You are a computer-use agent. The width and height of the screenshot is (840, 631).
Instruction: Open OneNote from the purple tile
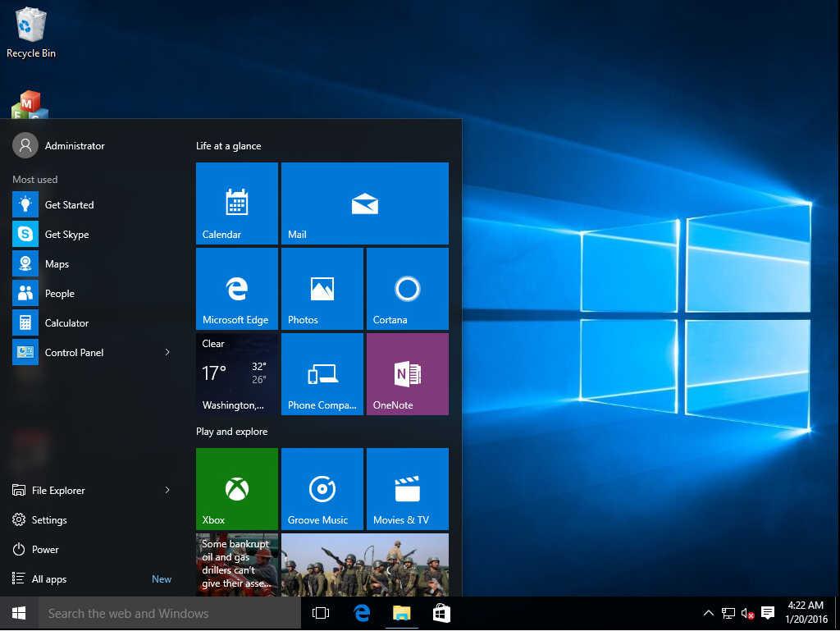[x=407, y=373]
